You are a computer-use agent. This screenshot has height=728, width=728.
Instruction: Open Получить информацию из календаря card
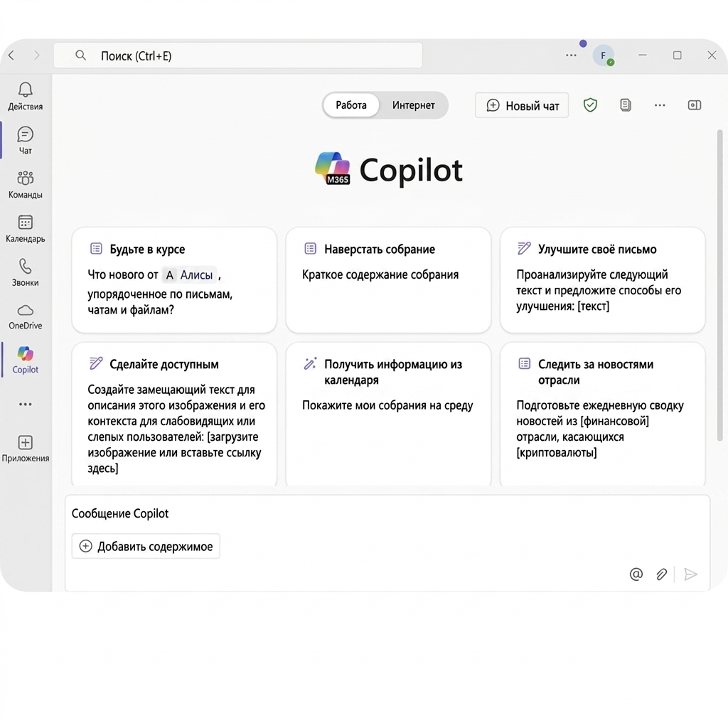tap(388, 415)
